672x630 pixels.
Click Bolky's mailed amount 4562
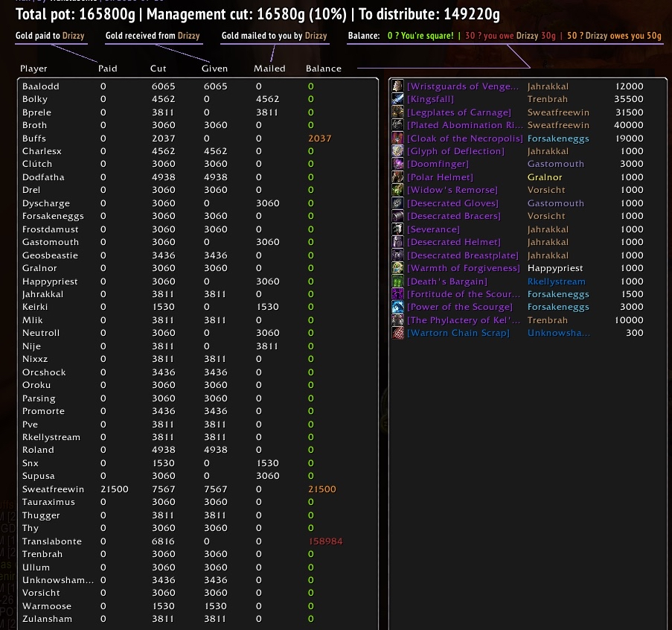coord(267,99)
